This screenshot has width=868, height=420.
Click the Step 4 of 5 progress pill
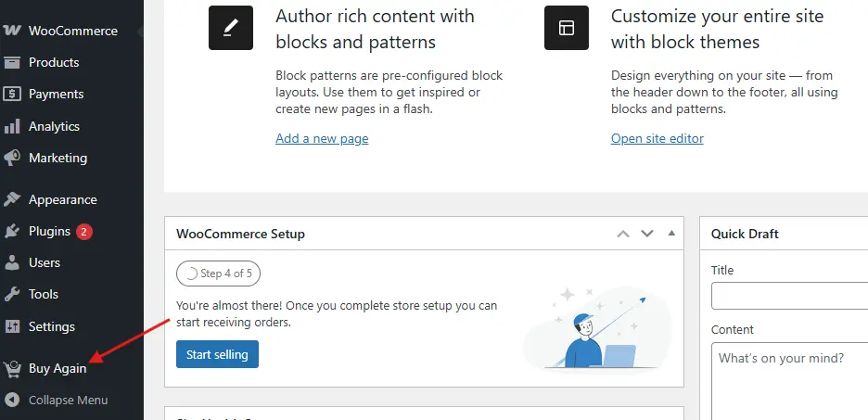(218, 274)
